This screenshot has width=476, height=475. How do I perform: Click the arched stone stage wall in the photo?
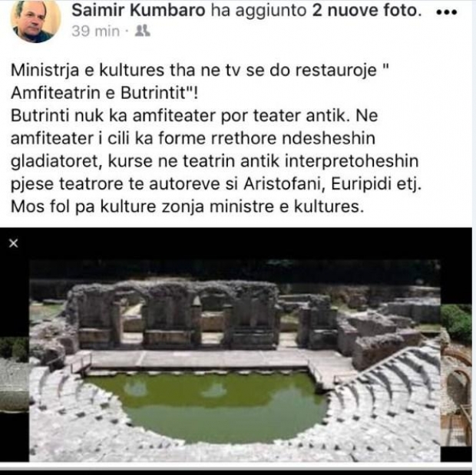click(x=173, y=314)
